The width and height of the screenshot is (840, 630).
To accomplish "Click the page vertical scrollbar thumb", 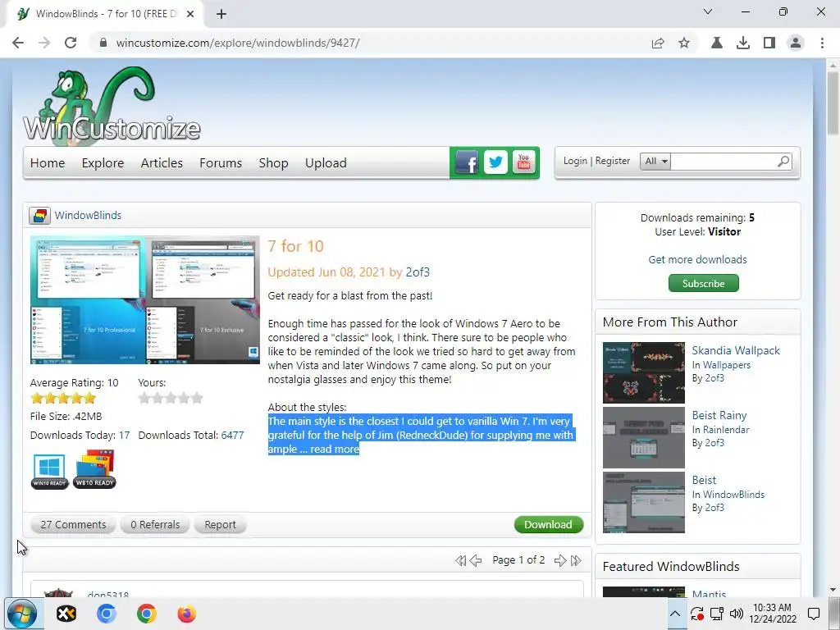I will [x=833, y=102].
